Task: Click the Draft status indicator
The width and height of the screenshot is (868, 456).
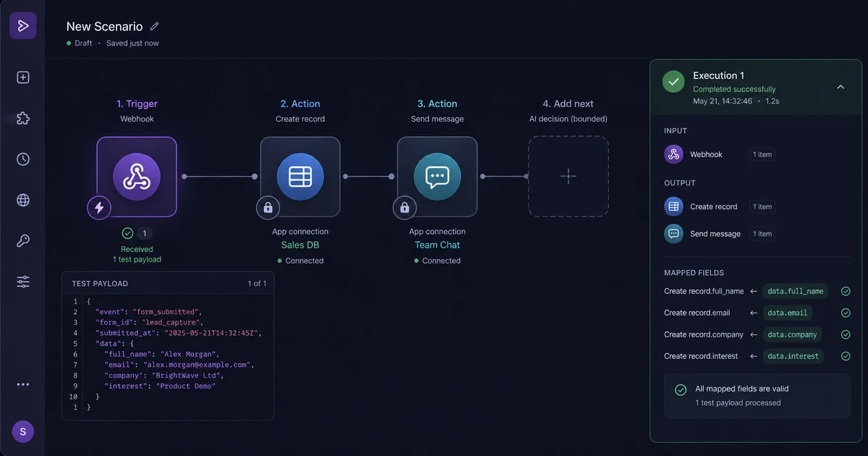Action: pyautogui.click(x=80, y=43)
